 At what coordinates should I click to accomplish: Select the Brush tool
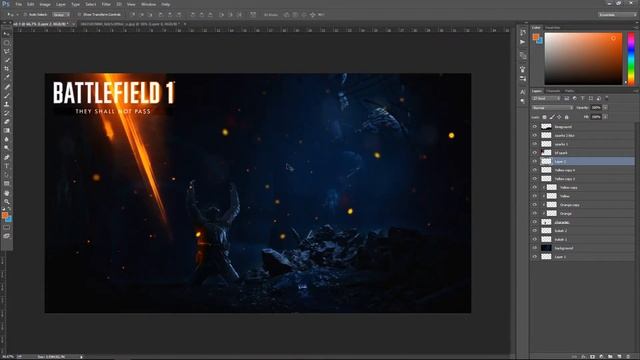7,96
